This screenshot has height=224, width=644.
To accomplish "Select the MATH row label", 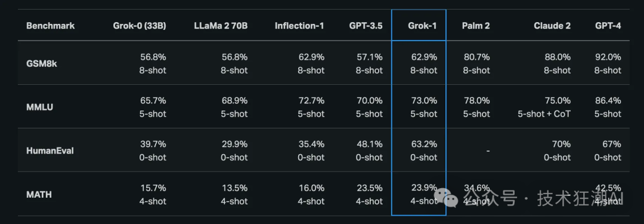I will click(39, 194).
